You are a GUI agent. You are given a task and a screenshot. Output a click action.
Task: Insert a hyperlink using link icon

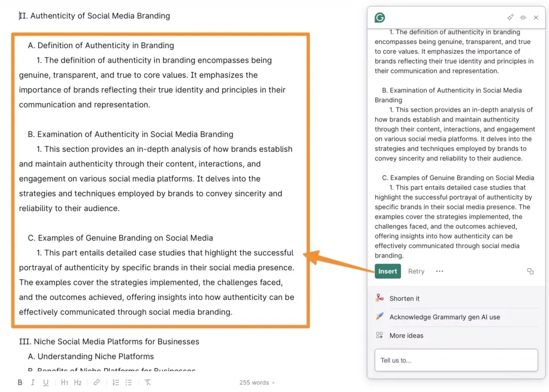click(97, 382)
